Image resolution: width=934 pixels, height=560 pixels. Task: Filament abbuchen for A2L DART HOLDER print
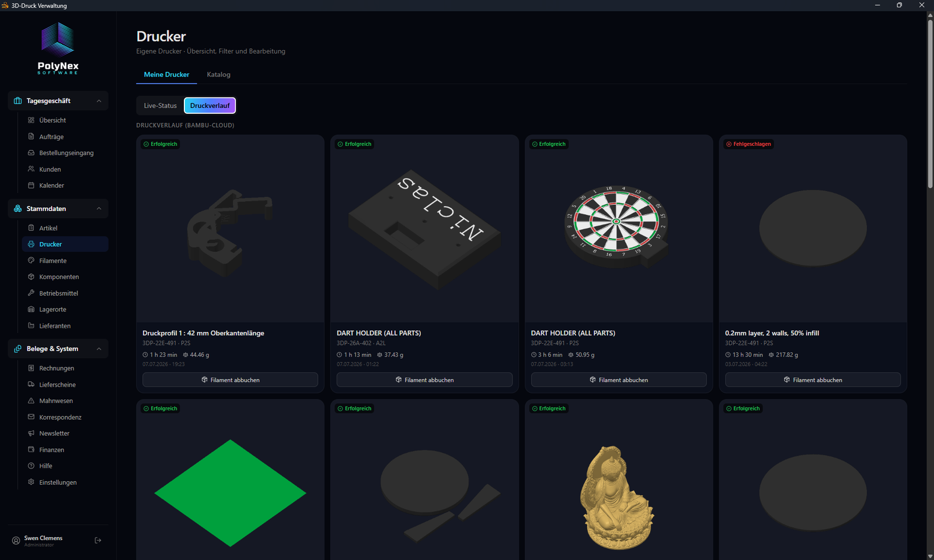point(424,380)
